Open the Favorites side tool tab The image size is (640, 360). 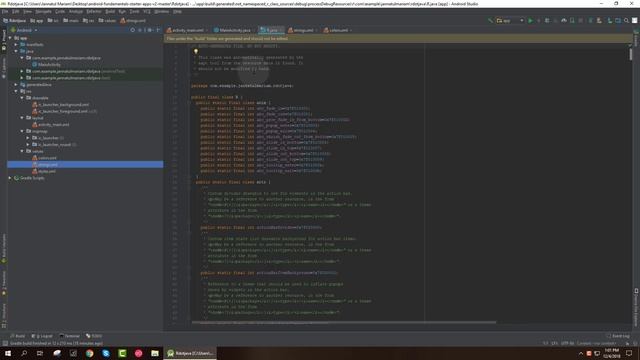4,283
